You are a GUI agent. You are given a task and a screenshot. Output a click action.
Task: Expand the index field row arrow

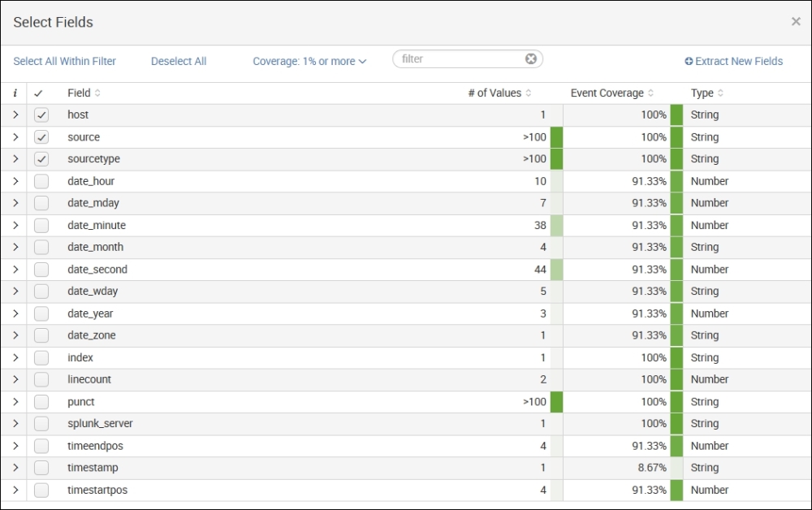coord(15,357)
